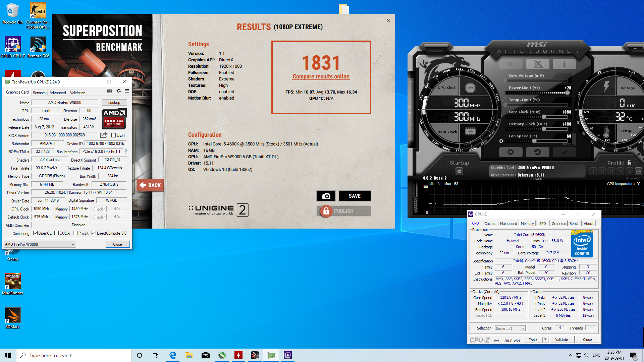Toggle the OpenCL checkbox
644x362 pixels.
click(x=35, y=233)
